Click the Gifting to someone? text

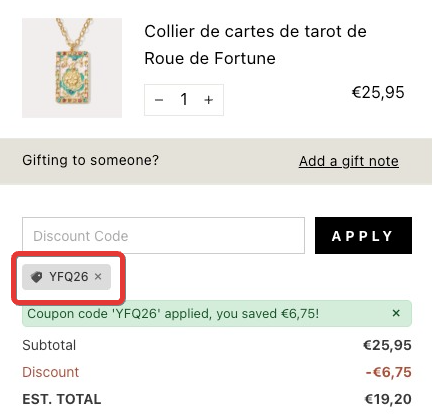[91, 160]
